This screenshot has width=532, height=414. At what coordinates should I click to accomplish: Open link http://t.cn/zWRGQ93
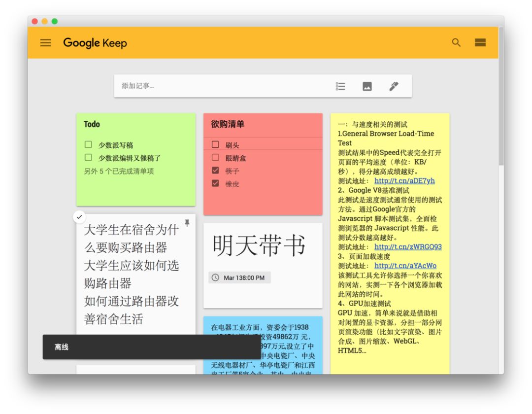pyautogui.click(x=408, y=247)
